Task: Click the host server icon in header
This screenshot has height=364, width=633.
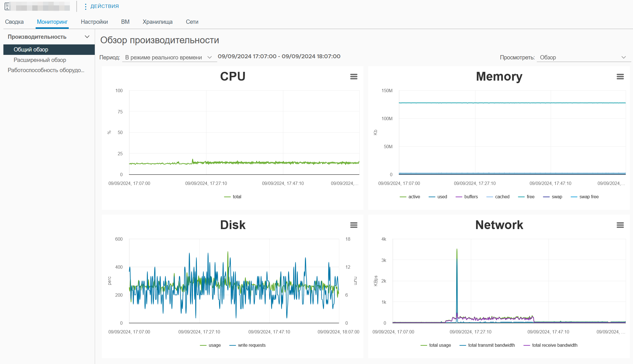Action: click(7, 6)
